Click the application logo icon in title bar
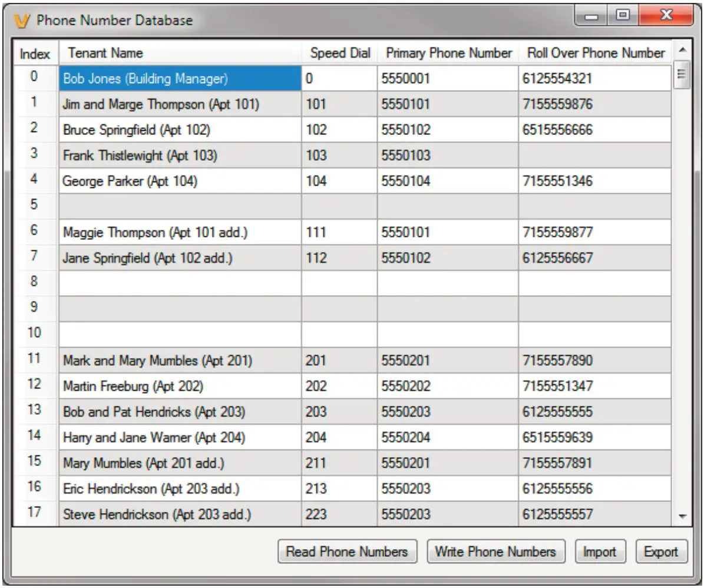Image resolution: width=704 pixels, height=588 pixels. [22, 21]
